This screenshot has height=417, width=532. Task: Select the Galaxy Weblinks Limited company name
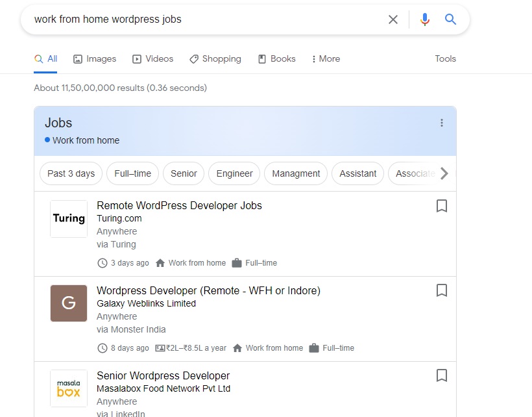pyautogui.click(x=146, y=303)
